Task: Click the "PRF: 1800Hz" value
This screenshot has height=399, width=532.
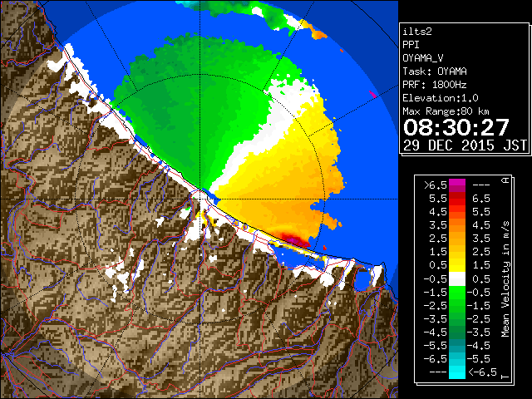Action: (435, 85)
